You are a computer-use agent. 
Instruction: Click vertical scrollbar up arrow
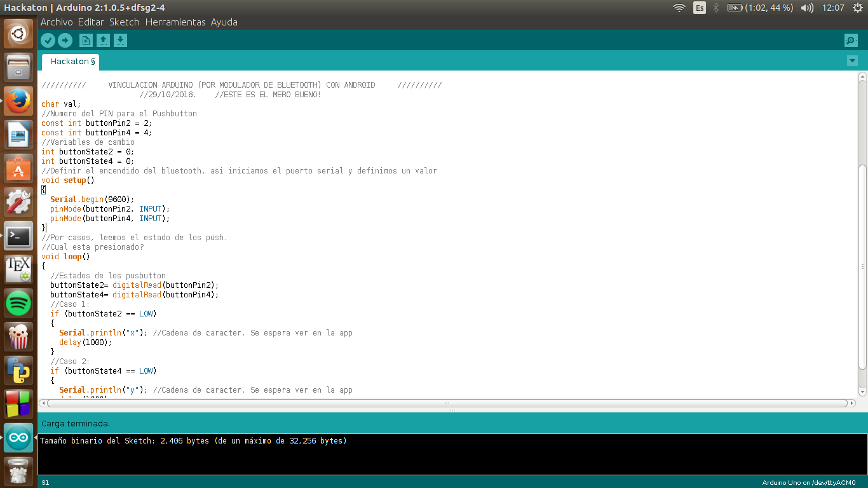862,76
